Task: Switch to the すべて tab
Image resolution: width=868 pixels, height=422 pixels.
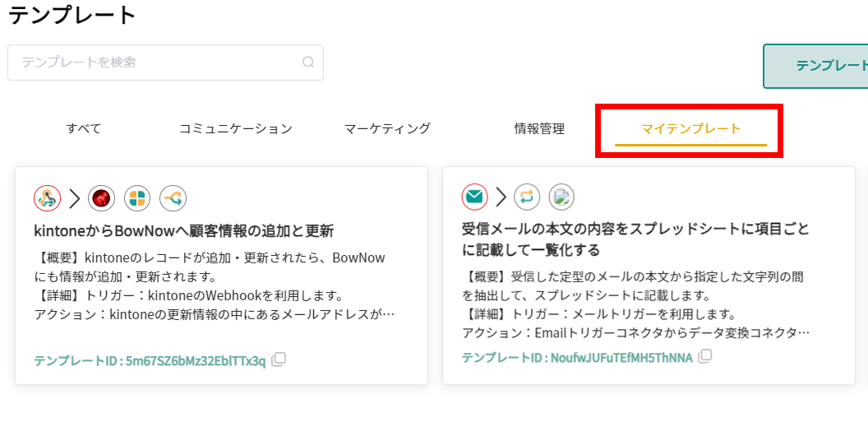Action: point(84,128)
